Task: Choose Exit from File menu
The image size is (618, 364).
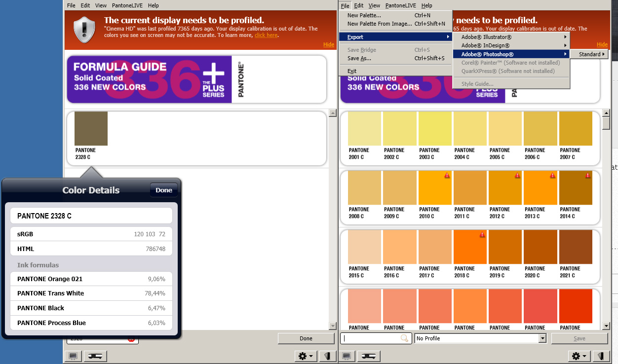Action: click(x=396, y=71)
